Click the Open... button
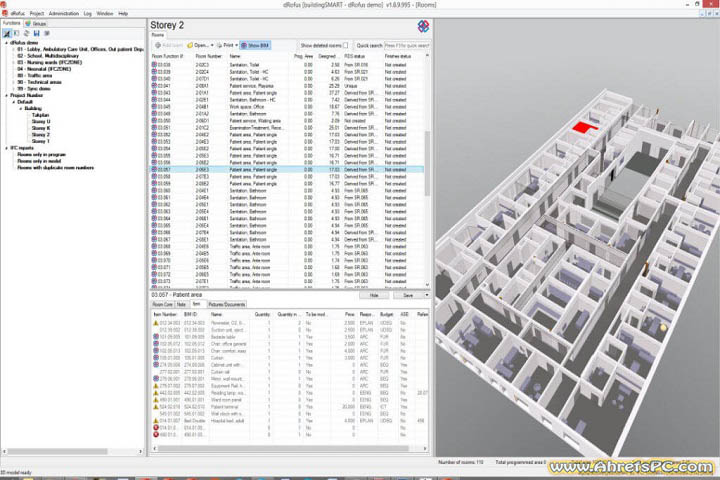720x480 pixels. point(197,45)
